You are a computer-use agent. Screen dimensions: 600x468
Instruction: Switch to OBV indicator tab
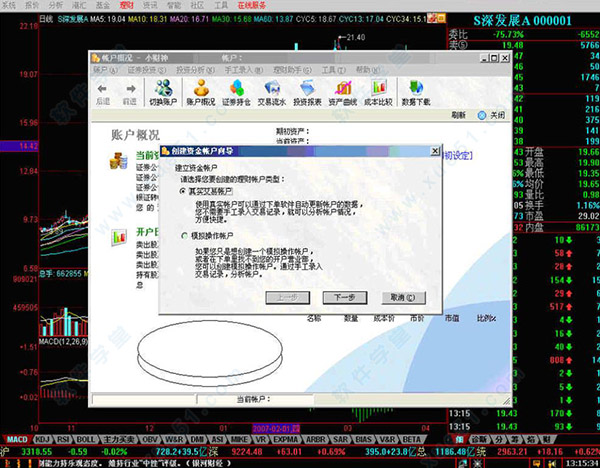click(x=150, y=439)
